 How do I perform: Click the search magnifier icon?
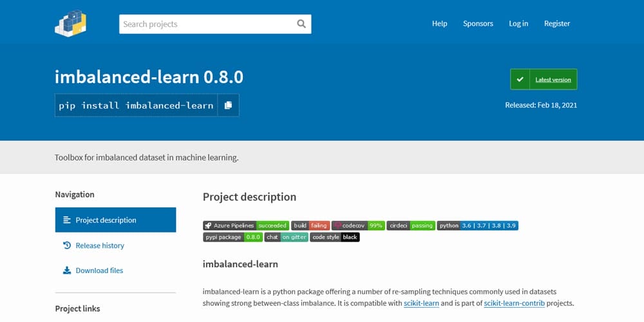coord(301,24)
